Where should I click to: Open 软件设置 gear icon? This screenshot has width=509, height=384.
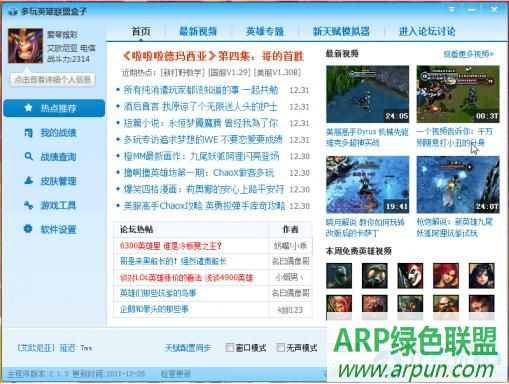tap(28, 229)
